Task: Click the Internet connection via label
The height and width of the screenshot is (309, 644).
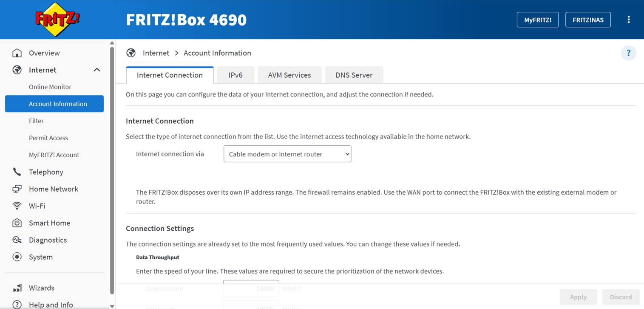Action: pyautogui.click(x=170, y=154)
